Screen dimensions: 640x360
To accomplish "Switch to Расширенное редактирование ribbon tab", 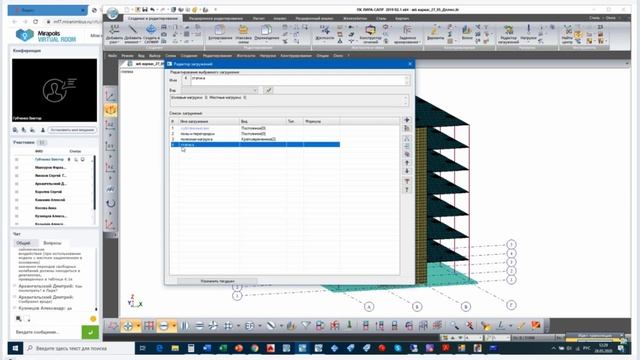I will click(216, 18).
